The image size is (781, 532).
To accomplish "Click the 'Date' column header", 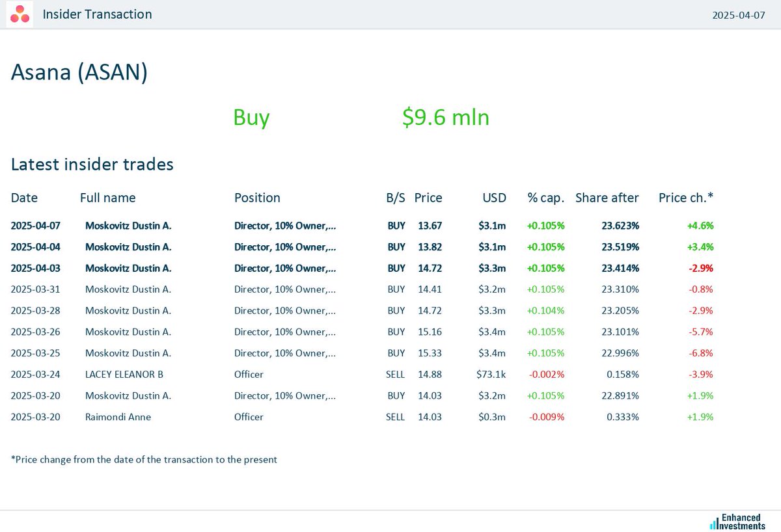I will click(24, 198).
